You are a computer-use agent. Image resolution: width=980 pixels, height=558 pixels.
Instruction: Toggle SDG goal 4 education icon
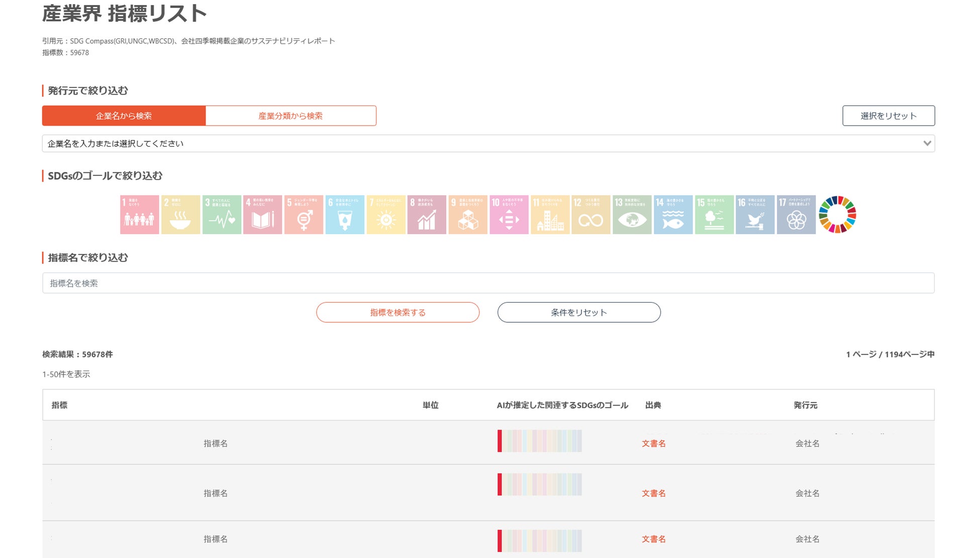coord(262,215)
